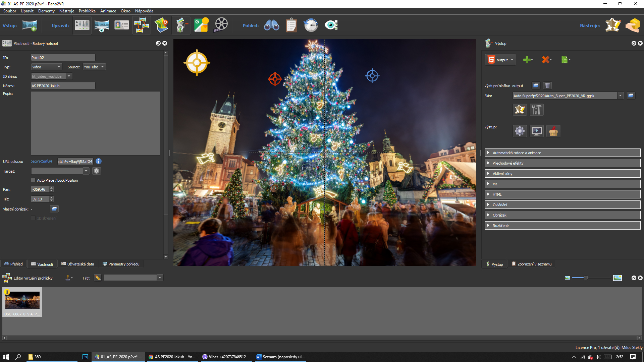Viewport: 644px width, 362px height.
Task: Preview output in browser monitor icon
Action: click(536, 131)
